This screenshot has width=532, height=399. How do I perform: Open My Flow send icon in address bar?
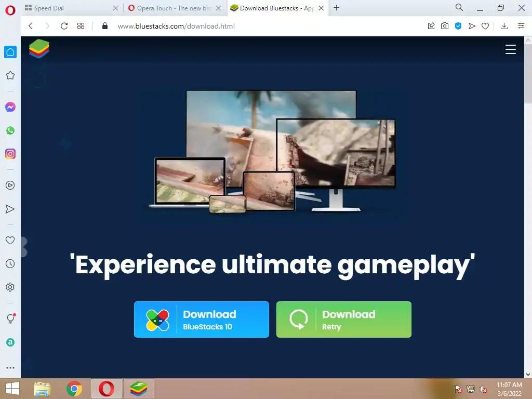[x=472, y=26]
